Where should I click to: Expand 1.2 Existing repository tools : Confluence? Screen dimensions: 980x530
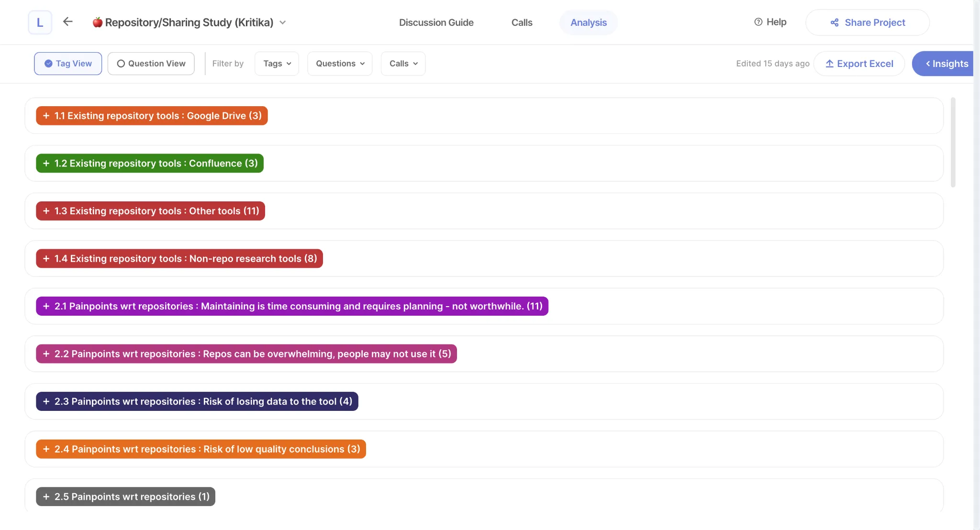coord(150,163)
